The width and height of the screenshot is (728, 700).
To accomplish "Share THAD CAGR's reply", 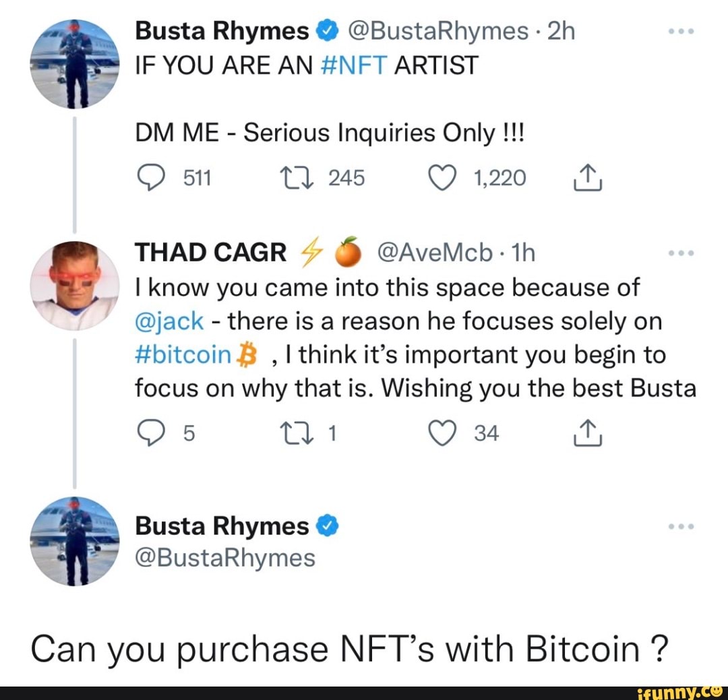I will (586, 433).
